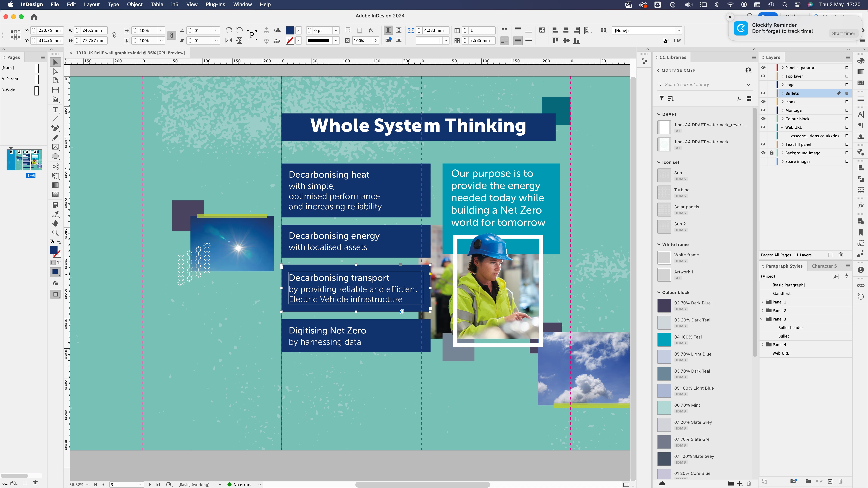Viewport: 868px width, 488px height.
Task: Click Start timer in Clockify reminder
Action: (843, 33)
